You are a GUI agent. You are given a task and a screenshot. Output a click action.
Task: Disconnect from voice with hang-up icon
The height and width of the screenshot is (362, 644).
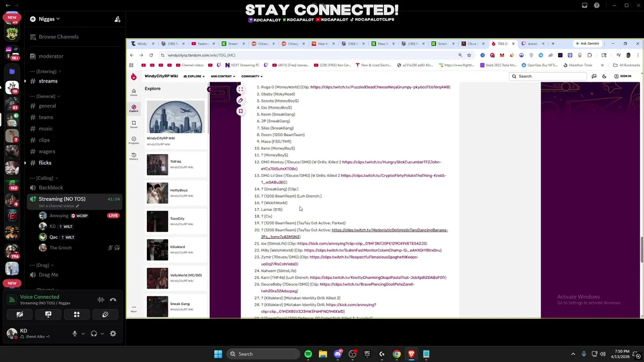(113, 300)
